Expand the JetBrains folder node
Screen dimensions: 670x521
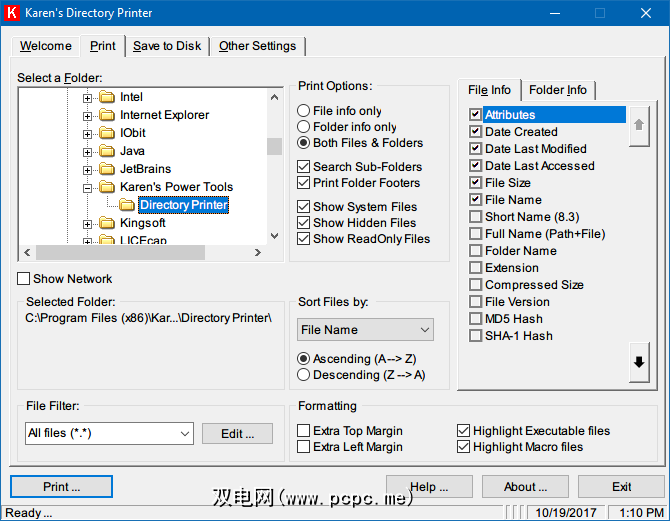(x=87, y=170)
